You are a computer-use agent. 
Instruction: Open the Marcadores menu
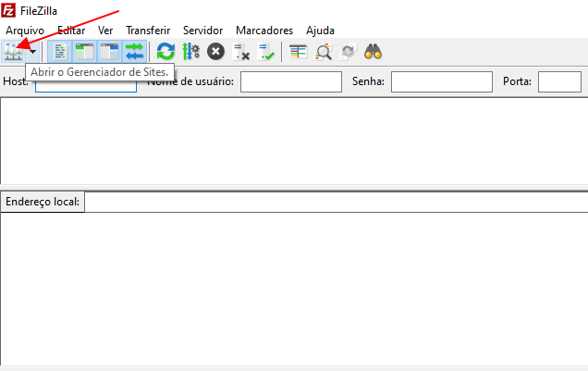pyautogui.click(x=264, y=31)
